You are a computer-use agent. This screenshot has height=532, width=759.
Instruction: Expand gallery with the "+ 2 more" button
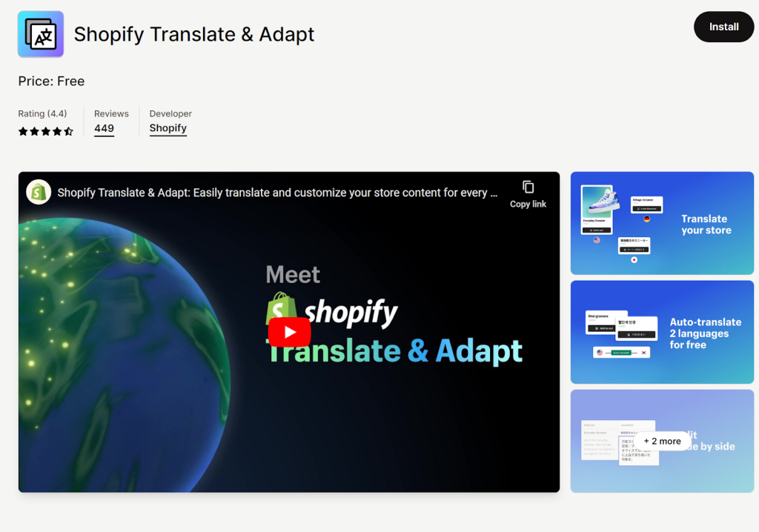pyautogui.click(x=662, y=441)
